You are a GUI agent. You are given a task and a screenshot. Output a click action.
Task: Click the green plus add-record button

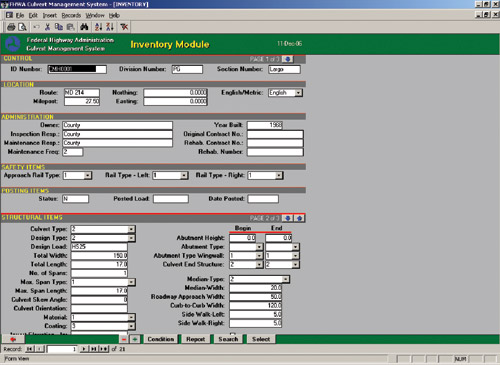(x=135, y=339)
